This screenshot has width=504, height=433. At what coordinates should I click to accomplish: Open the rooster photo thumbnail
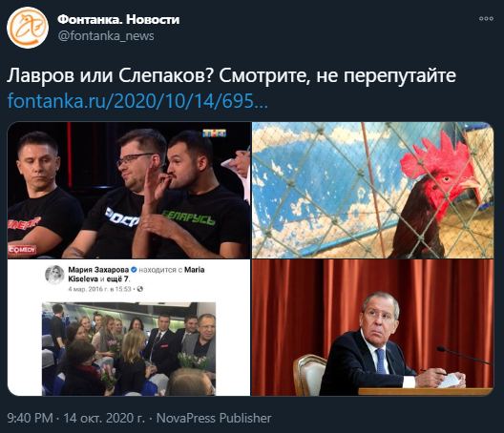point(373,190)
